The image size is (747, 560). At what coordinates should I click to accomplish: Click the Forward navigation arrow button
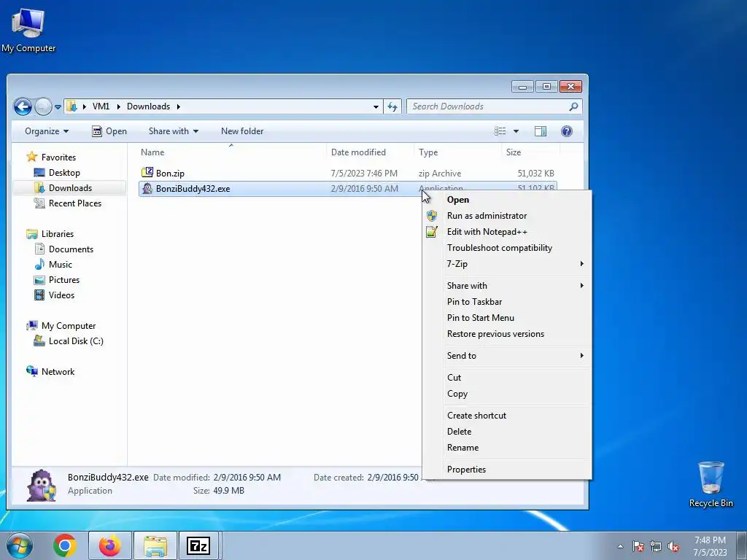(x=43, y=106)
